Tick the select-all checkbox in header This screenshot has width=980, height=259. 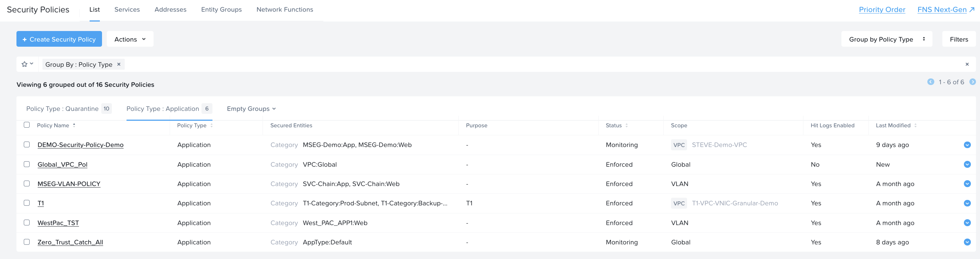point(27,125)
